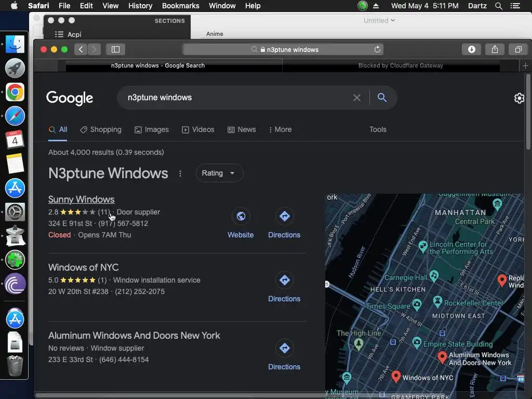Click the Google logo

tap(70, 98)
